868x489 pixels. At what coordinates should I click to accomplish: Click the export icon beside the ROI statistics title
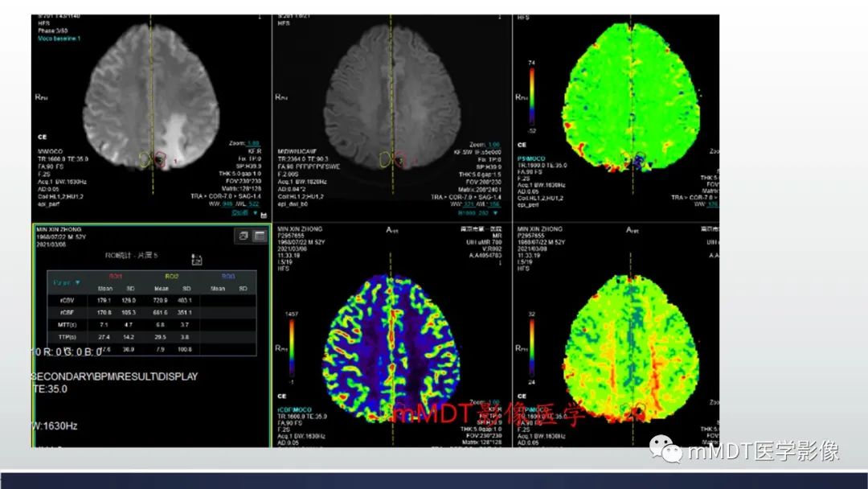pyautogui.click(x=196, y=260)
